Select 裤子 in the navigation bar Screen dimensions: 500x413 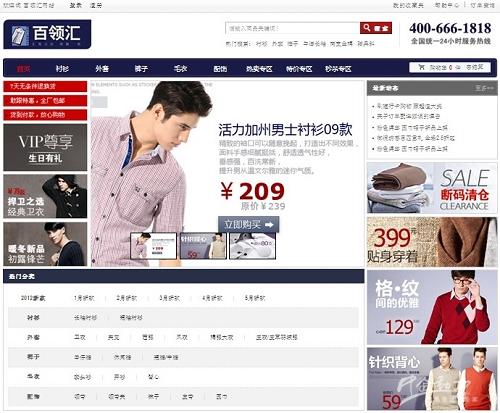tap(141, 69)
